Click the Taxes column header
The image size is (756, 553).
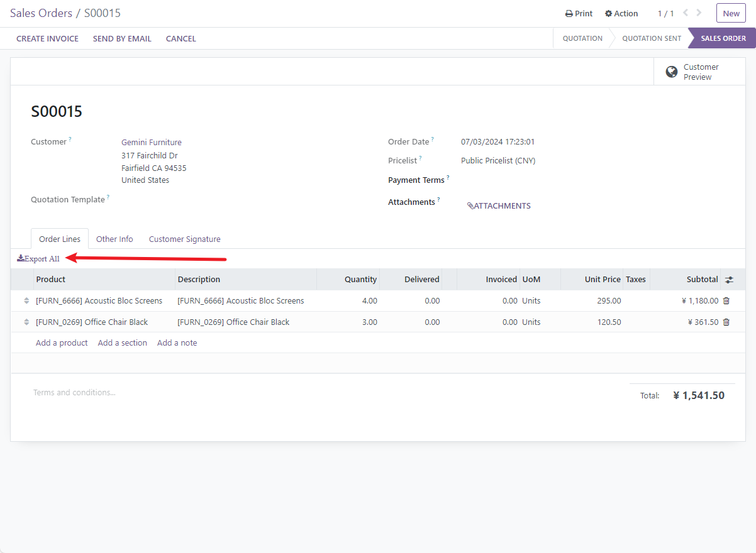click(636, 280)
